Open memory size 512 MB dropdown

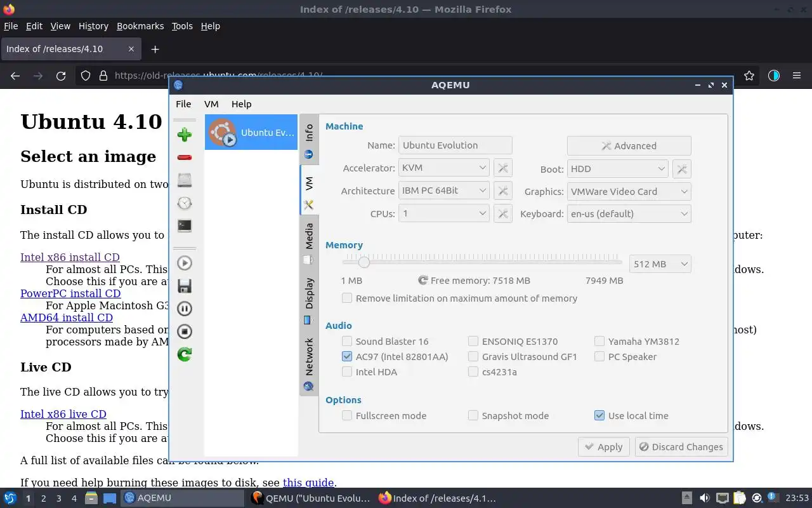(660, 264)
